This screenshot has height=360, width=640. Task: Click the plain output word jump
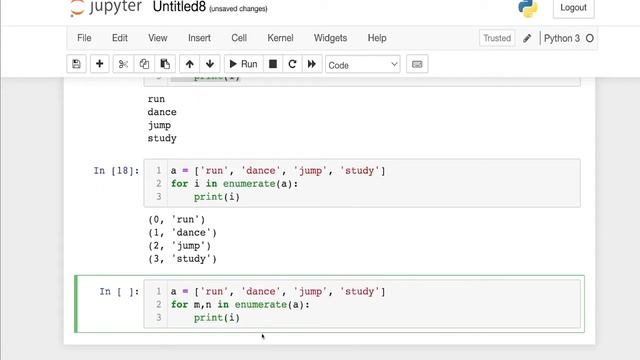coord(159,125)
